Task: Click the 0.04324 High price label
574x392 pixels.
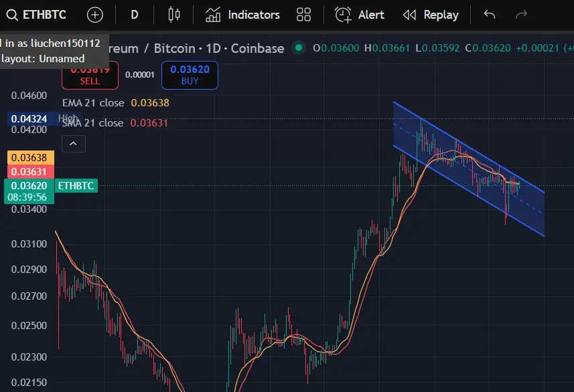Action: point(31,119)
